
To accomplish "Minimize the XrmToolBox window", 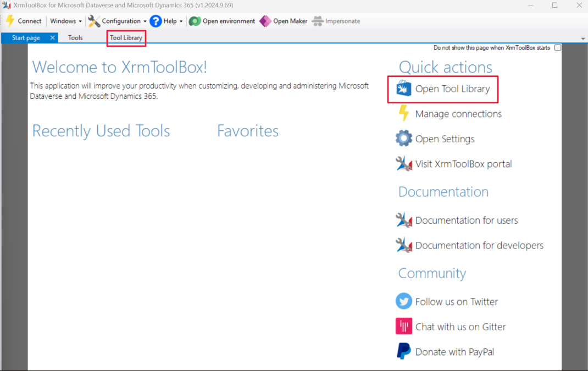I will click(x=531, y=5).
